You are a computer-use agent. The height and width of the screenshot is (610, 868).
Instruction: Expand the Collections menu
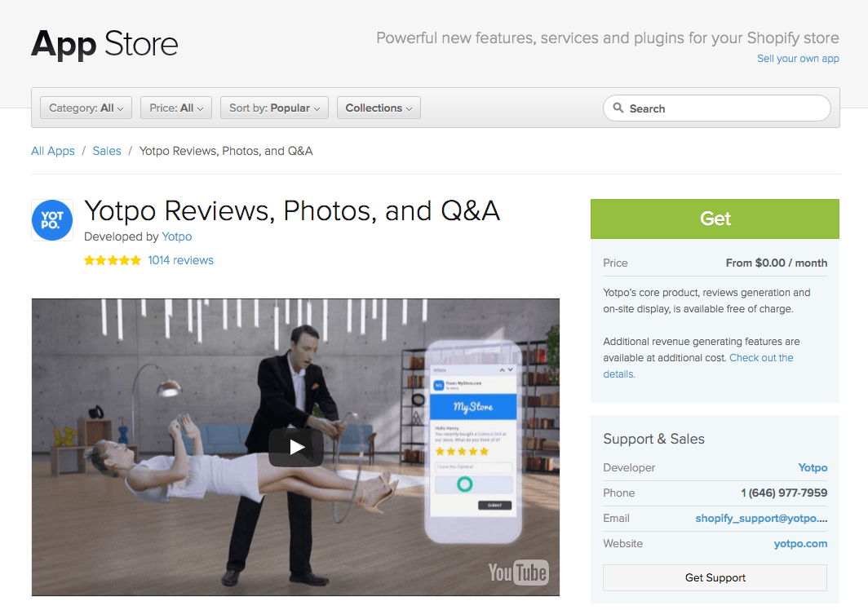pyautogui.click(x=379, y=108)
